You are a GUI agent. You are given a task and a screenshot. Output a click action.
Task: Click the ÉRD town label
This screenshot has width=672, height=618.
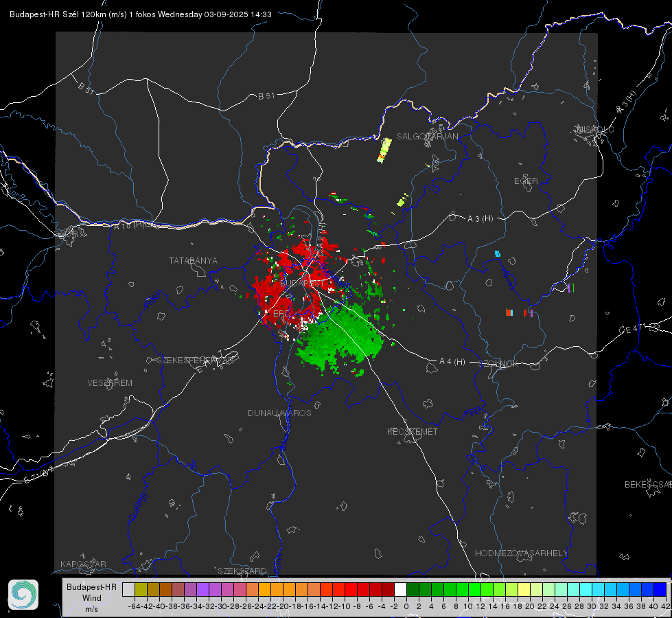tap(281, 314)
